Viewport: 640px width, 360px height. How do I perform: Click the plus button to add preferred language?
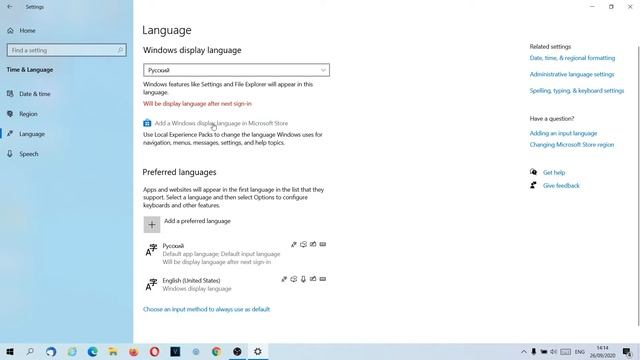pyautogui.click(x=152, y=224)
